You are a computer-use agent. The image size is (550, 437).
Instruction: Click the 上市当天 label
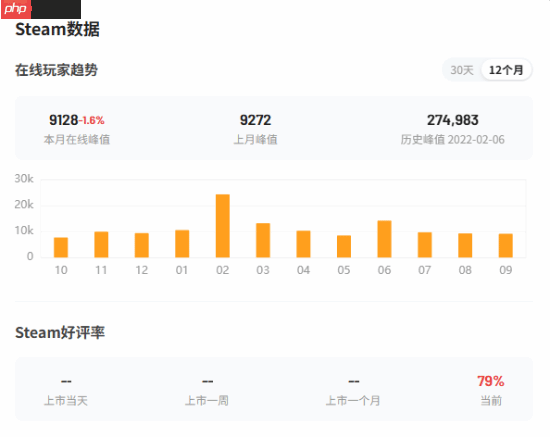(x=66, y=401)
